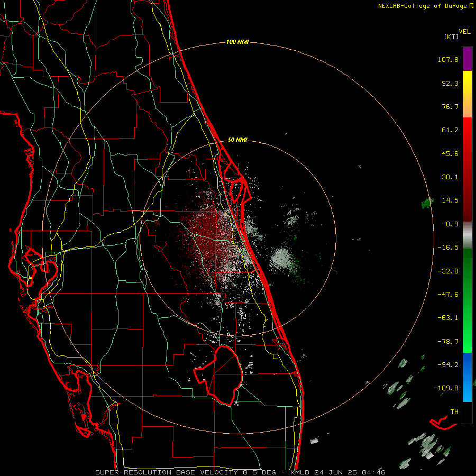476x476 pixels.
Task: Click the [KT] units label
Action: [x=451, y=36]
